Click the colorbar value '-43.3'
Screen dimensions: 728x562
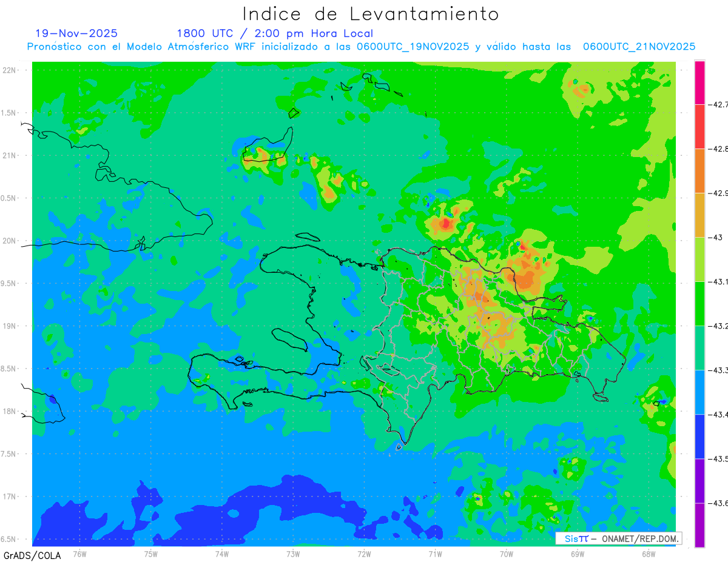pyautogui.click(x=718, y=370)
